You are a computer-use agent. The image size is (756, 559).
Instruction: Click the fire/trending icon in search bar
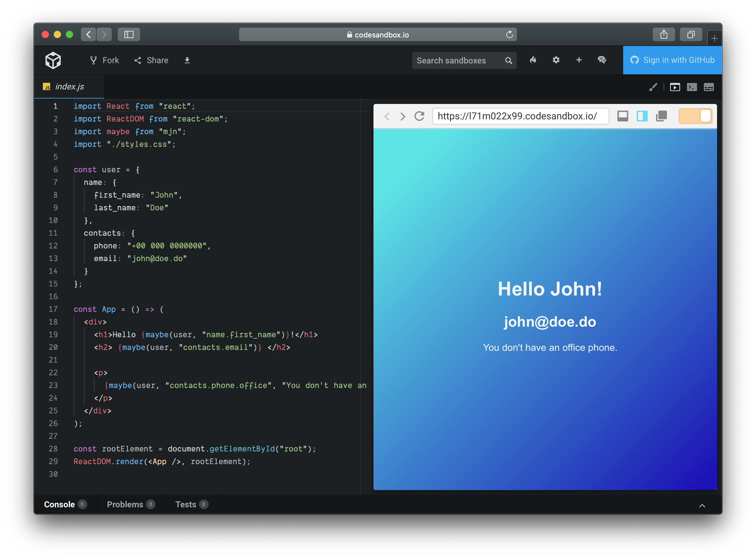point(535,60)
